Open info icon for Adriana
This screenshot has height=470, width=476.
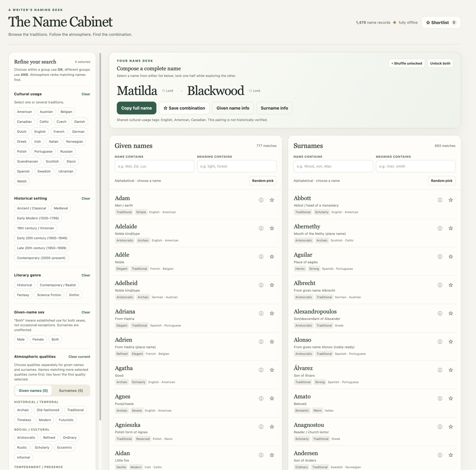click(261, 313)
